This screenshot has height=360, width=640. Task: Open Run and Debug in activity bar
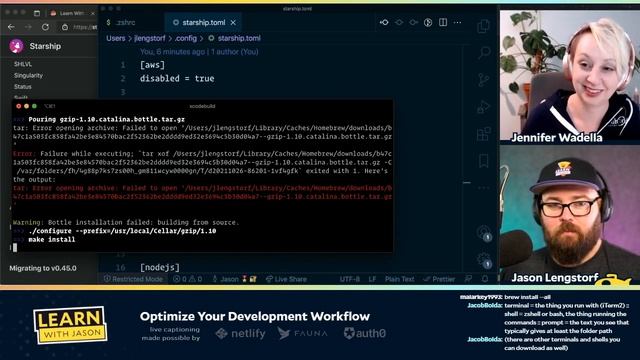pos(484,107)
